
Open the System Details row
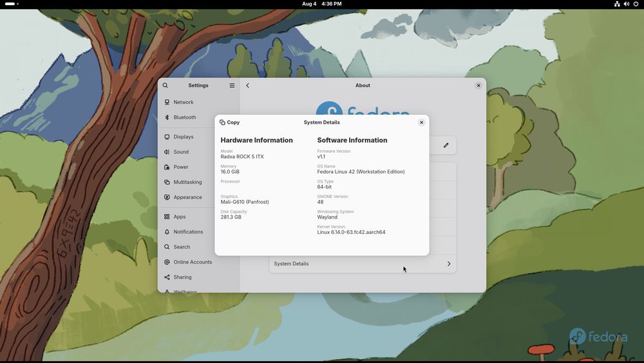[363, 264]
